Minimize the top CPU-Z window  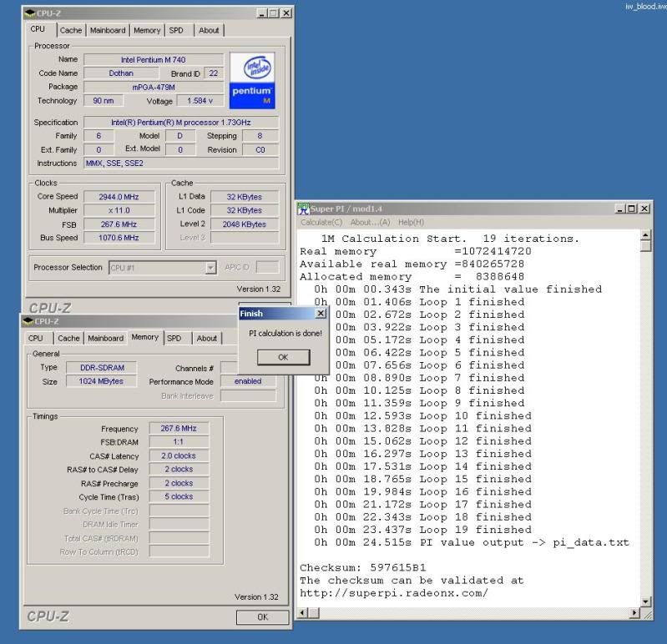(262, 13)
